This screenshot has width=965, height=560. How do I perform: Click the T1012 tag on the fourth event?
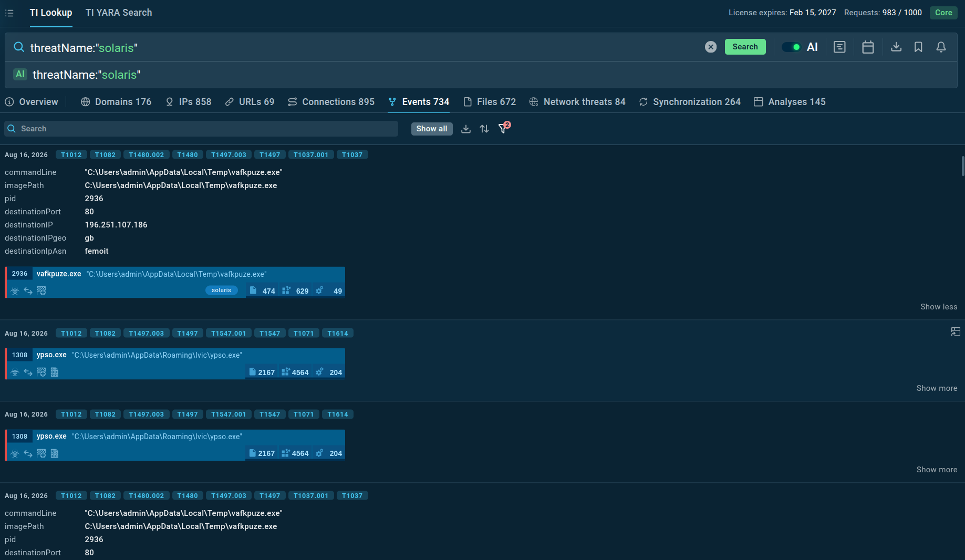tap(71, 496)
